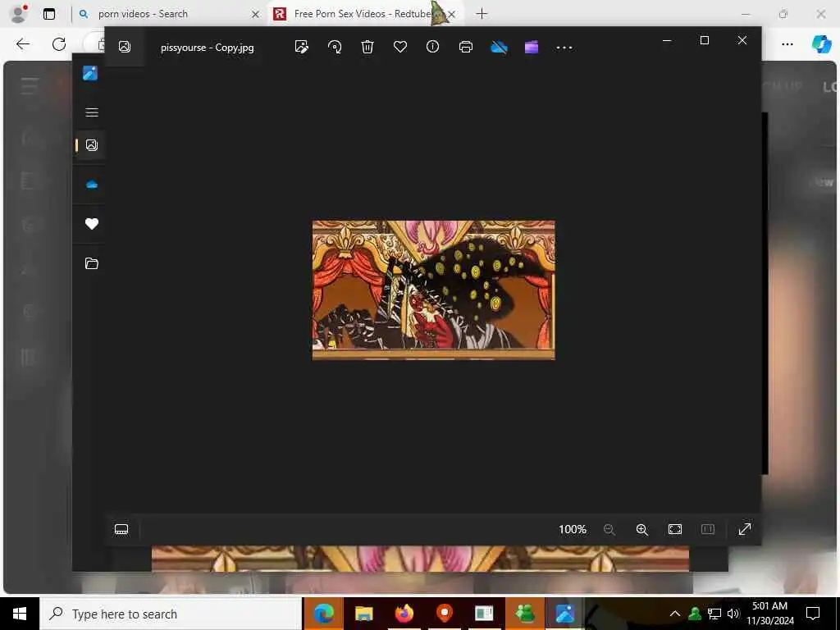
Task: Show actual size icon in zoom bar
Action: pos(708,529)
